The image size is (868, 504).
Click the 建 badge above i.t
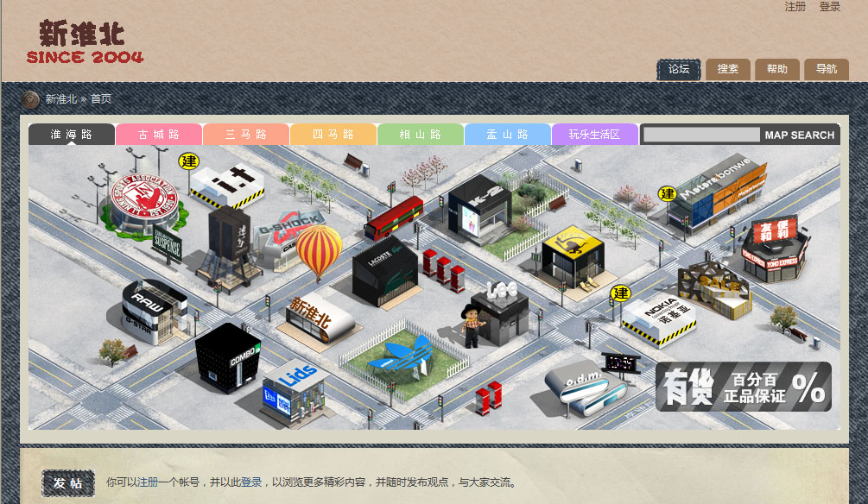[x=189, y=161]
